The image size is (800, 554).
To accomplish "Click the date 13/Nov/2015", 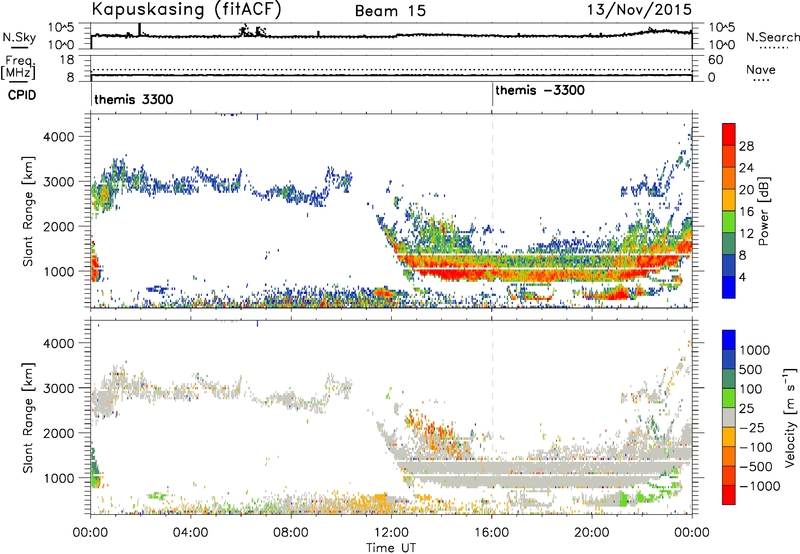I will click(639, 9).
